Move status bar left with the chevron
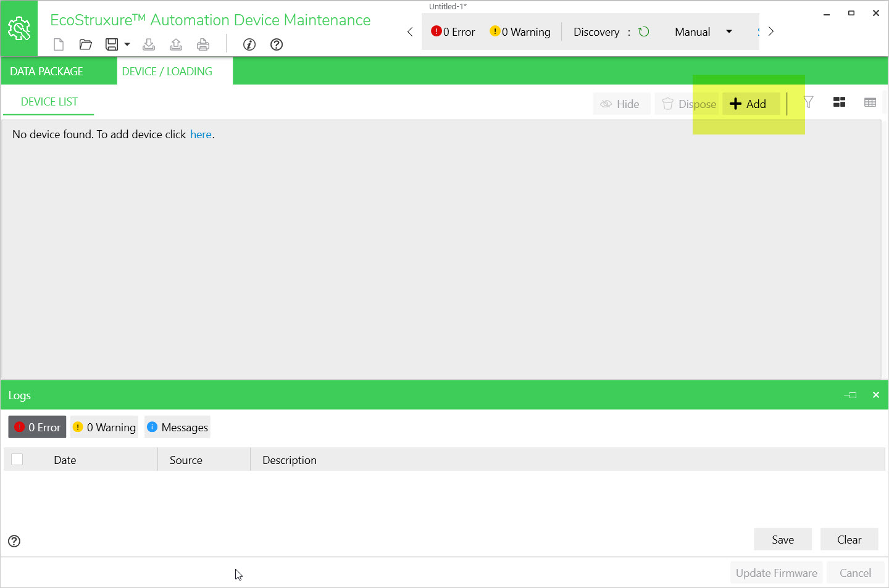889x588 pixels. click(x=410, y=31)
